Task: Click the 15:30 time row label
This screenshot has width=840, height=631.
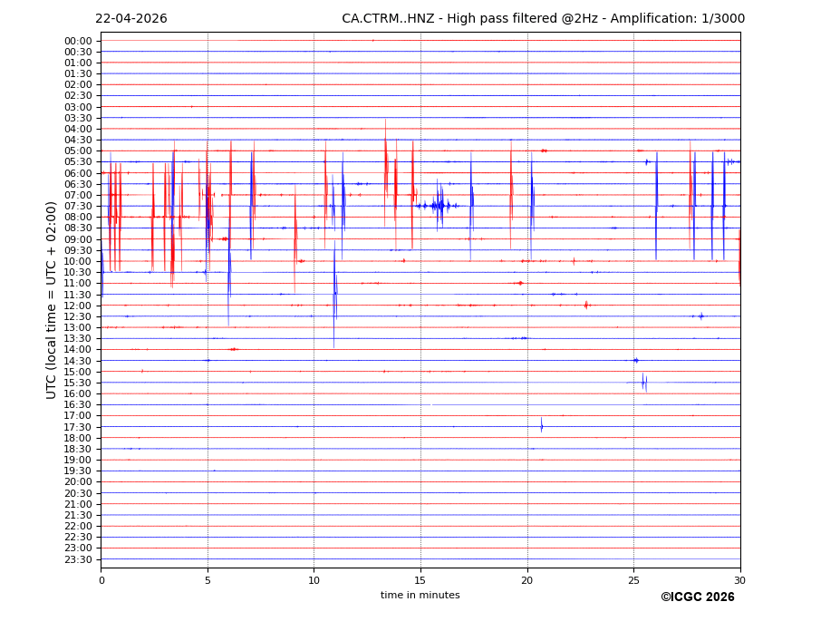Action: 77,383
